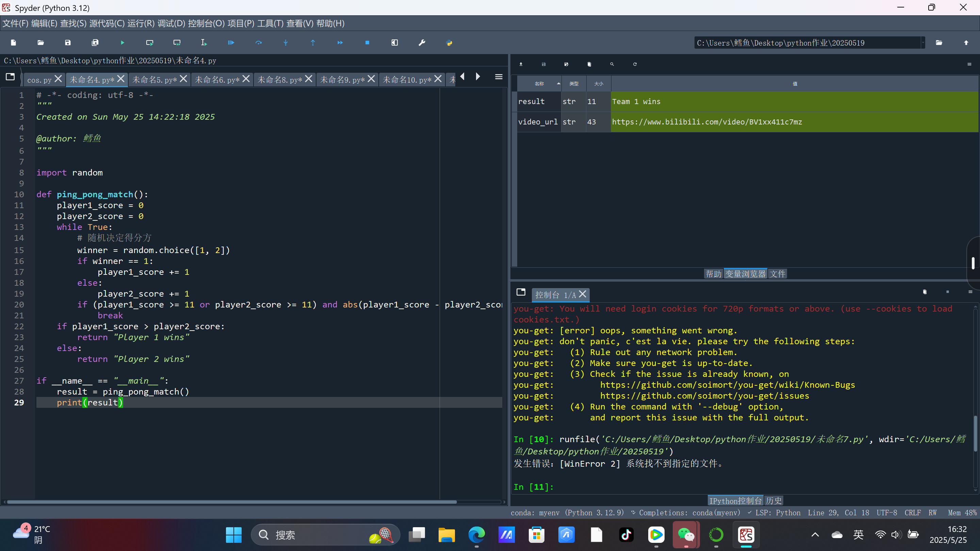Screen dimensions: 980x551
Task: Search variables with the magnifier icon
Action: click(x=612, y=64)
